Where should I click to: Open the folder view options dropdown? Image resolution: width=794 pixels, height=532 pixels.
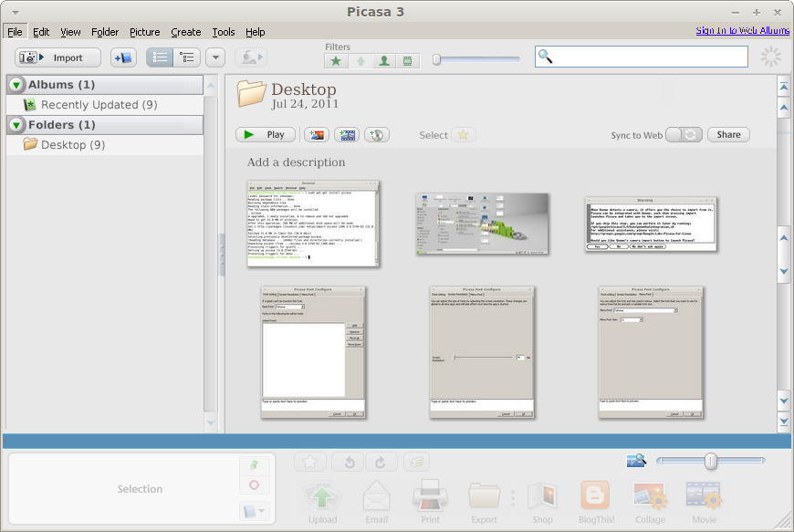point(215,57)
